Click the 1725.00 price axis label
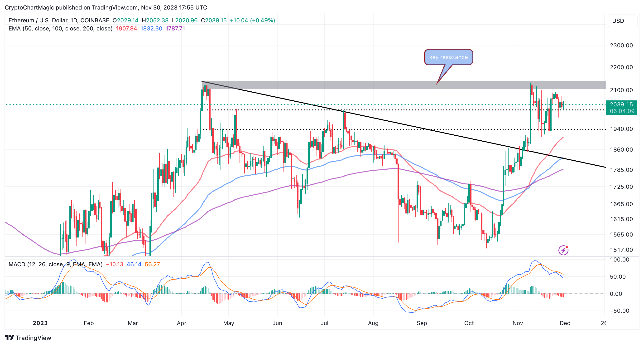Screen dimensions: 644x346 tap(621, 187)
